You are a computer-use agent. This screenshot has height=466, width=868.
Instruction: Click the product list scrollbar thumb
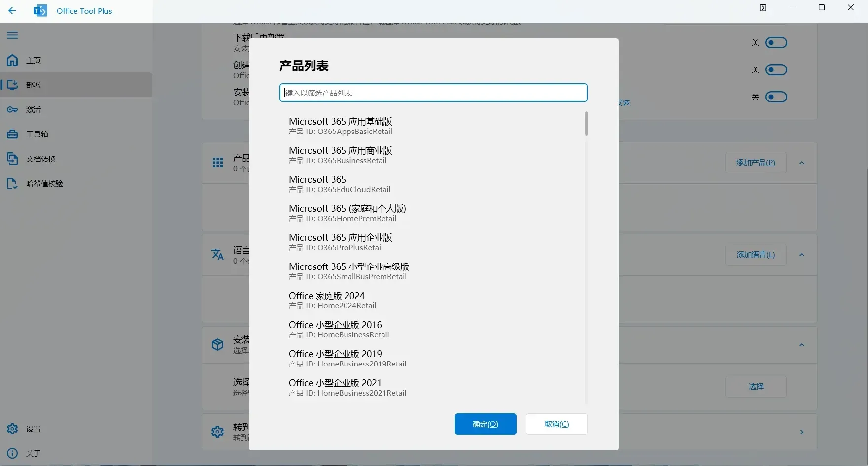[x=586, y=124]
